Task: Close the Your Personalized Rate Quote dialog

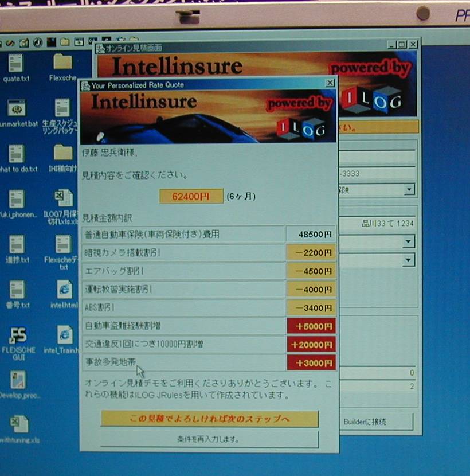Action: tap(330, 83)
